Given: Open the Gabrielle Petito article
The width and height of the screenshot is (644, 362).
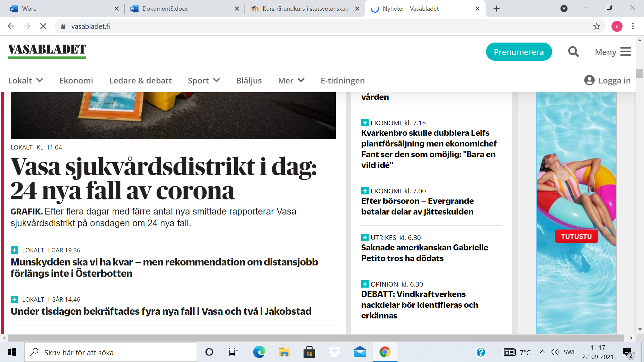Looking at the screenshot, I should coord(425,253).
